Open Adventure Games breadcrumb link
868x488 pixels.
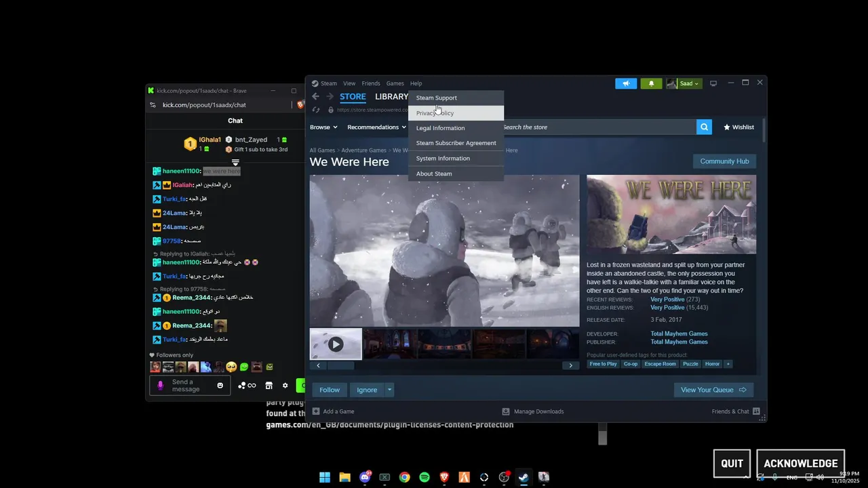pyautogui.click(x=363, y=150)
